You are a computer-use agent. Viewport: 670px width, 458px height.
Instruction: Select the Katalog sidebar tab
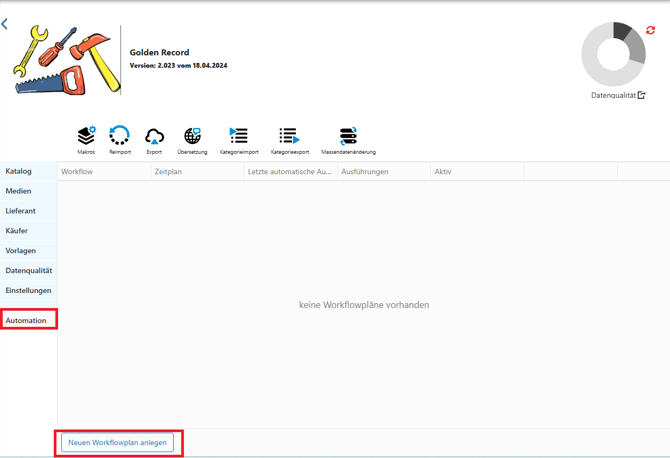[19, 171]
